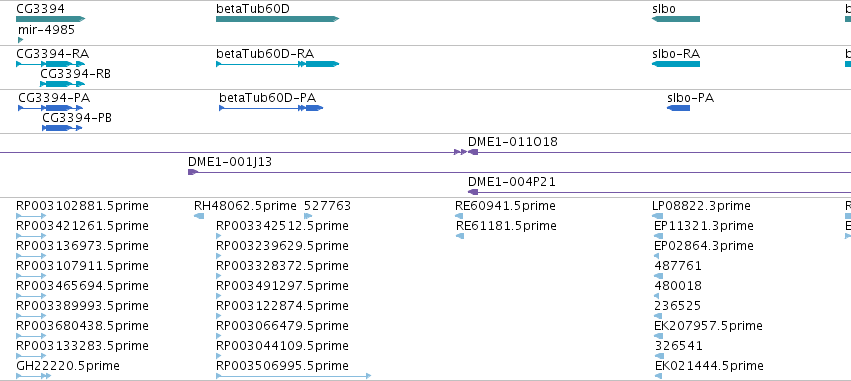The height and width of the screenshot is (381, 851).
Task: Click the mir-4985 small arrow marker
Action: pos(21,40)
